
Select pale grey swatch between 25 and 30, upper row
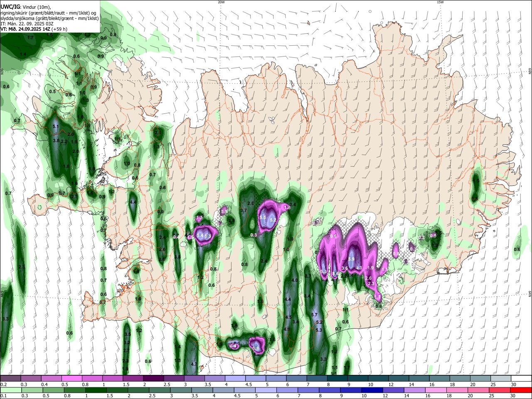coord(501,378)
